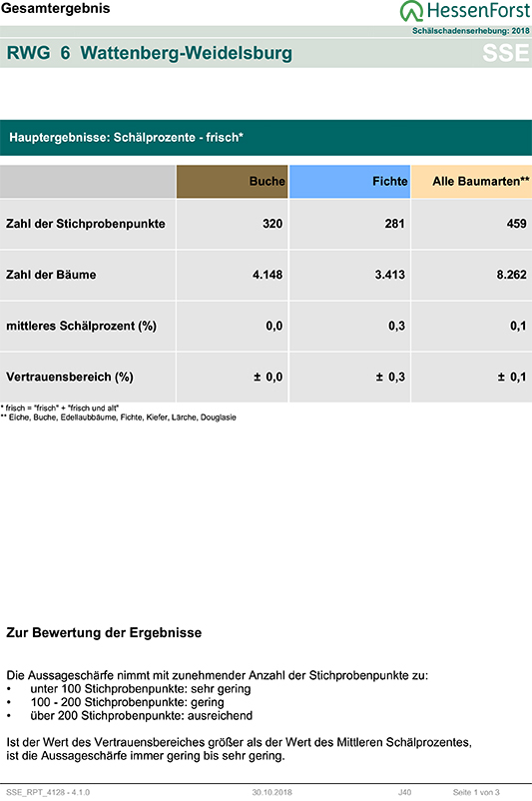Click footer date '30.10.2018'

(272, 792)
